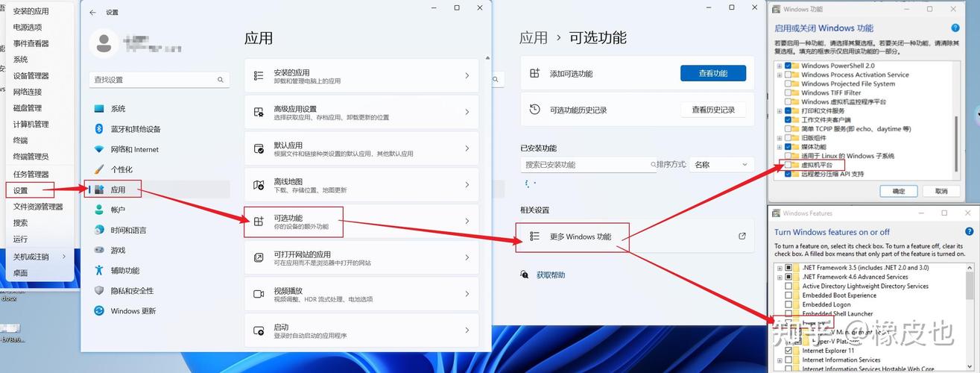The image size is (980, 373).
Task: Click 取消 in Windows 功能 dialog
Action: point(941,191)
